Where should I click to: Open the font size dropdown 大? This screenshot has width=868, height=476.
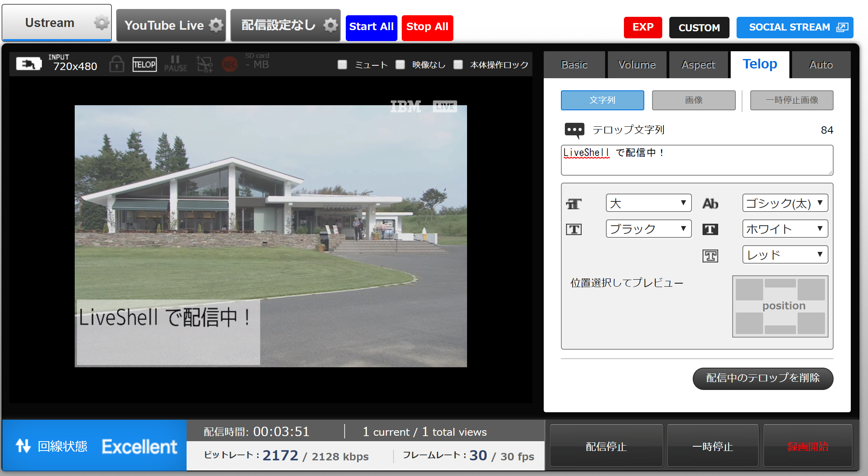point(649,203)
